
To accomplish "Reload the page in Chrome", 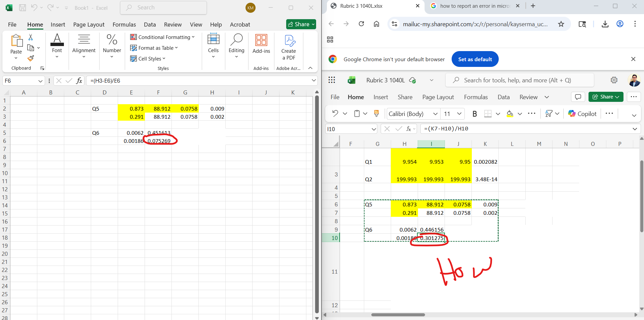I will pyautogui.click(x=362, y=24).
